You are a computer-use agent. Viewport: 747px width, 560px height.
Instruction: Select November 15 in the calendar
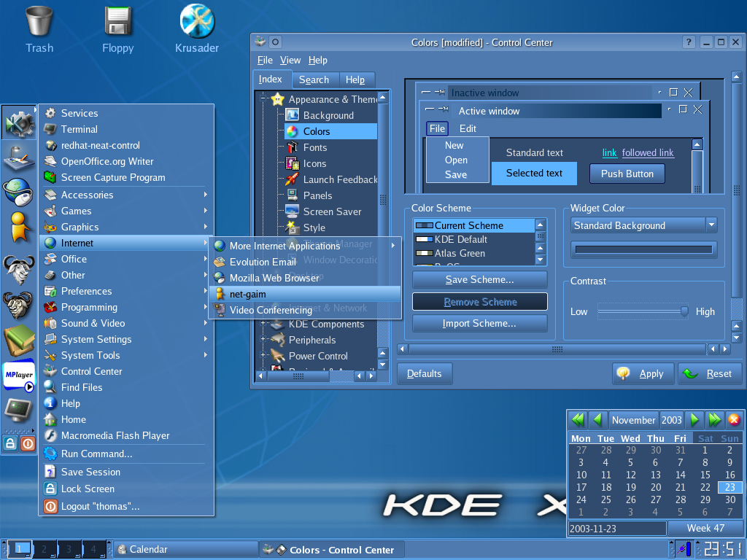(705, 475)
